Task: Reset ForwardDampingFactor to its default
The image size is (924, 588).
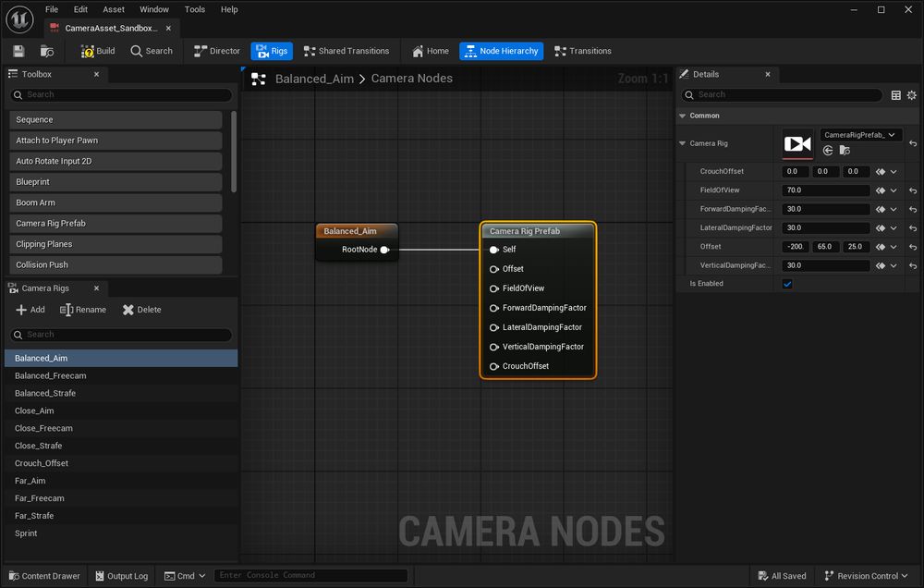Action: pos(913,209)
